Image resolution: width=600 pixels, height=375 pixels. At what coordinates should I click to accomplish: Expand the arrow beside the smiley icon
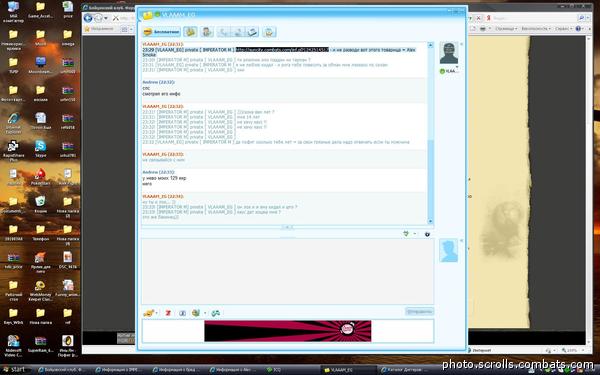click(x=157, y=313)
